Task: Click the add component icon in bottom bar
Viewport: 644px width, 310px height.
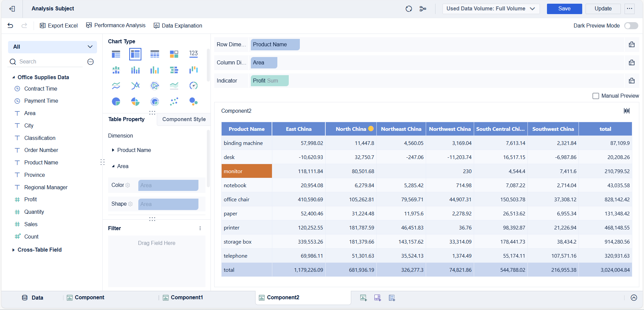Action: point(363,298)
